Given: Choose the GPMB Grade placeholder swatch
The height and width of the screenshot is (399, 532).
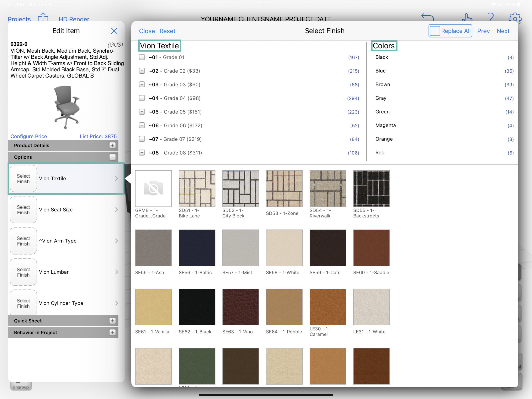Looking at the screenshot, I should [x=153, y=189].
